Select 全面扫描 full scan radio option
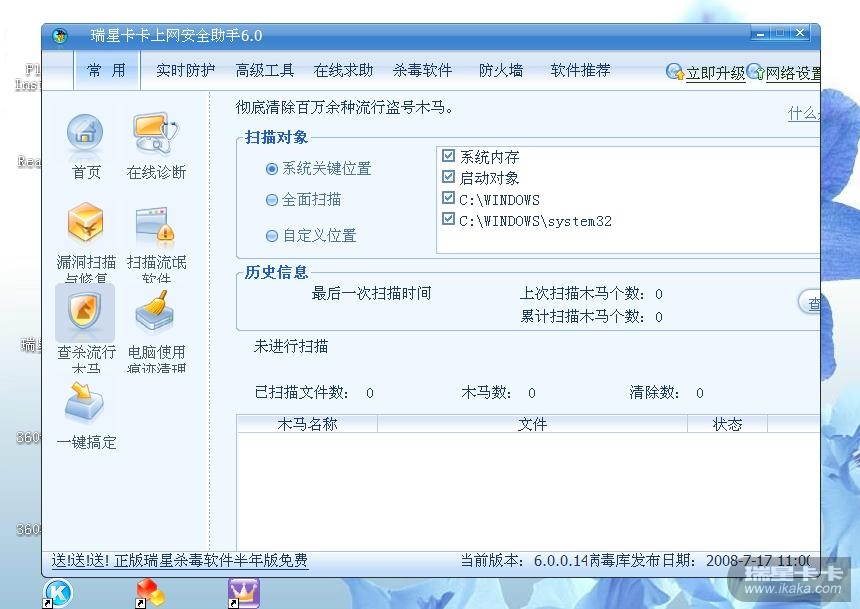860x609 pixels. 271,200
